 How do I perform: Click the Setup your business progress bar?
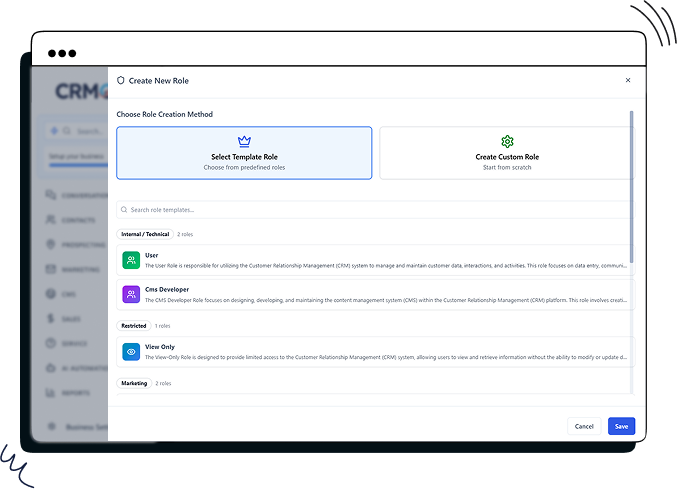pos(78,165)
